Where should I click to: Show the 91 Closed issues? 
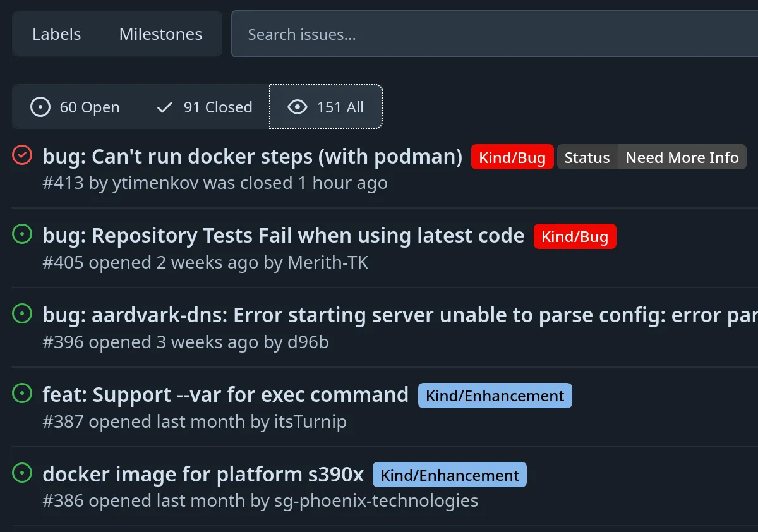[x=204, y=107]
